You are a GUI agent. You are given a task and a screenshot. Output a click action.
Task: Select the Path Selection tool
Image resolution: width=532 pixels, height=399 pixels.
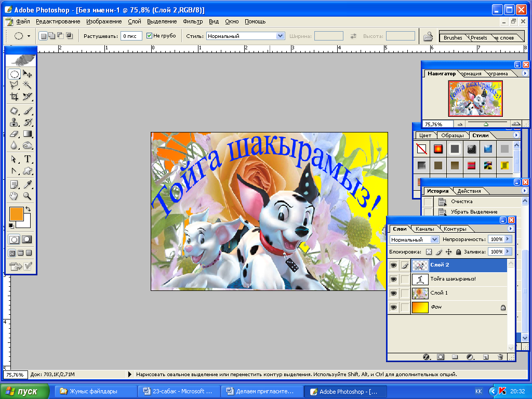(14, 159)
